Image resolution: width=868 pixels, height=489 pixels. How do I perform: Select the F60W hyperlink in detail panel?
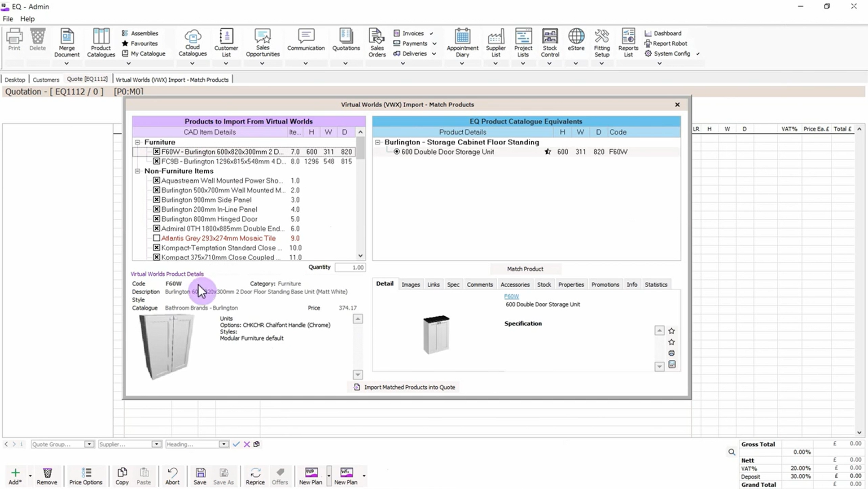[512, 296]
